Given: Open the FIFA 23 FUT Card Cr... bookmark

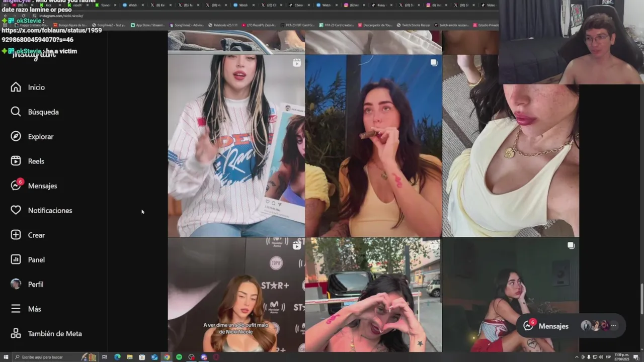Looking at the screenshot, I should tap(297, 25).
